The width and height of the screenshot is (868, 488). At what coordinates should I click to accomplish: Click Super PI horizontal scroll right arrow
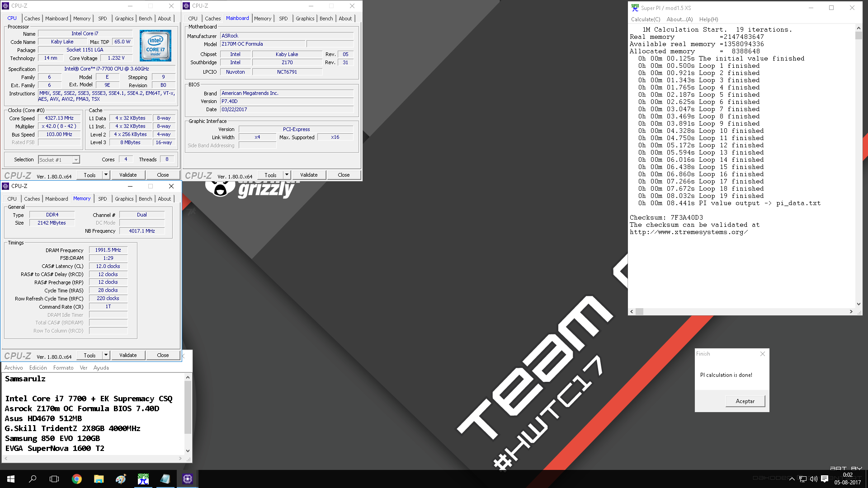(851, 312)
